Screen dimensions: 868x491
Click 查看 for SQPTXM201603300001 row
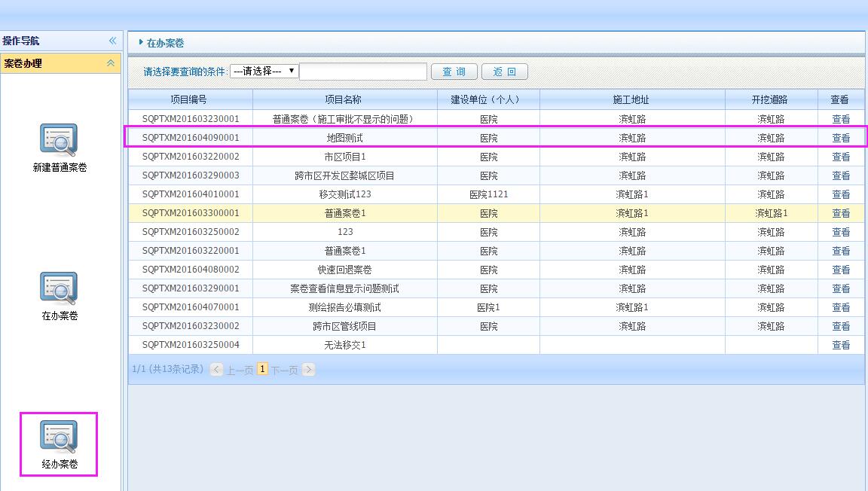point(841,213)
